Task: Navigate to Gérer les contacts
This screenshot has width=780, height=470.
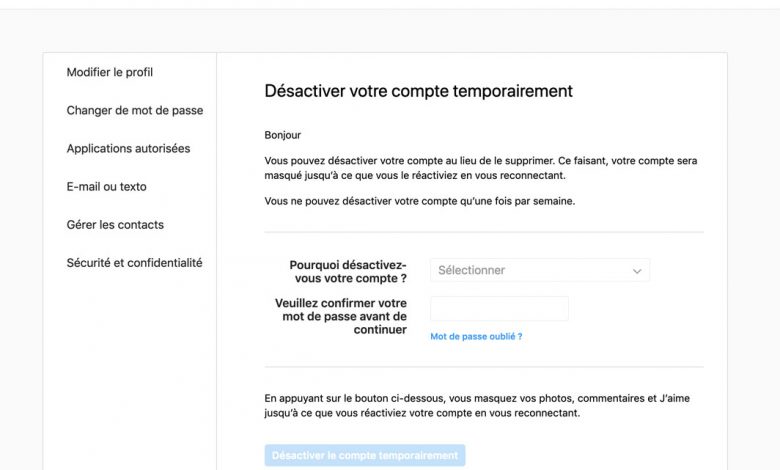Action: [x=115, y=224]
